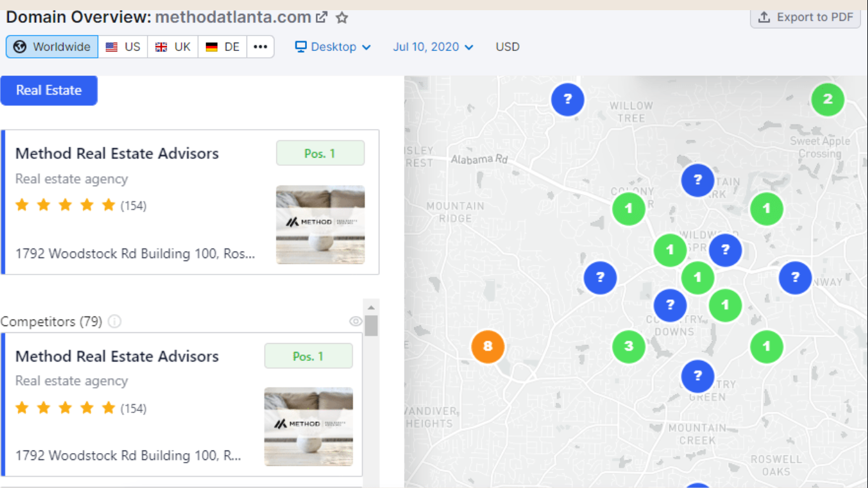This screenshot has width=868, height=488.
Task: Switch to the UK database tab
Action: [x=173, y=47]
